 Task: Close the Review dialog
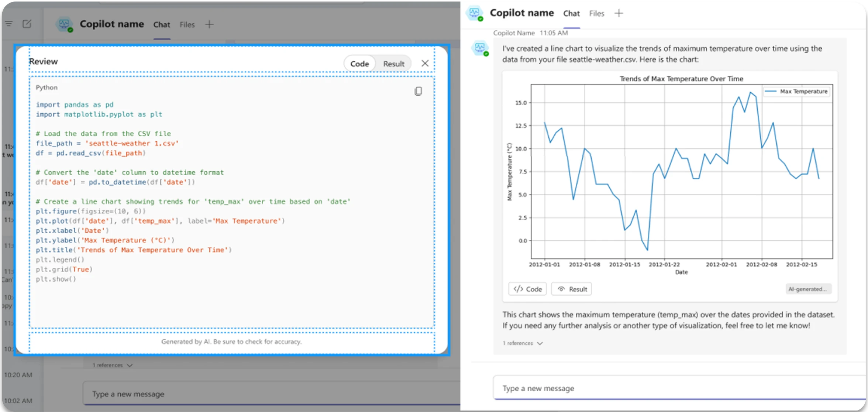click(x=425, y=63)
